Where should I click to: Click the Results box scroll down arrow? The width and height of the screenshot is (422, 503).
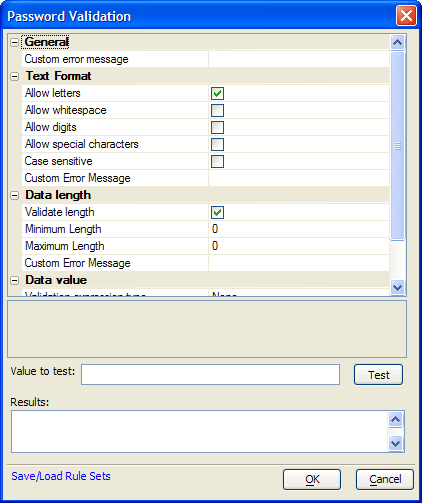click(396, 443)
